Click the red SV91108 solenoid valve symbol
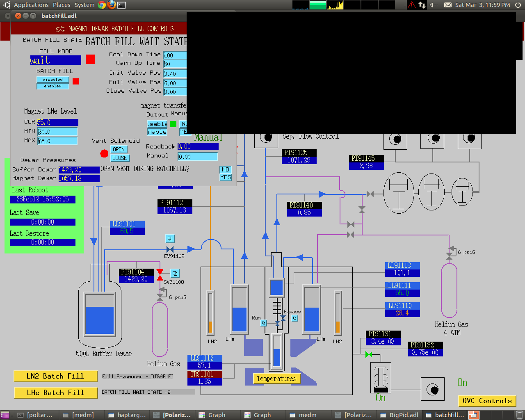 click(160, 275)
